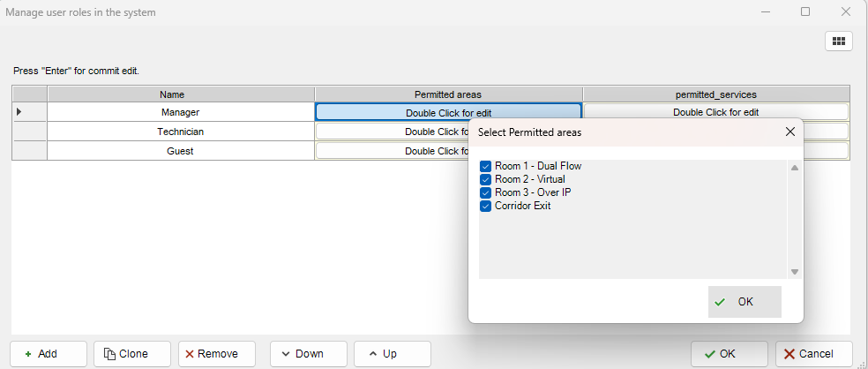The image size is (868, 369).
Task: Confirm the permitted areas with popup OK
Action: pyautogui.click(x=745, y=302)
